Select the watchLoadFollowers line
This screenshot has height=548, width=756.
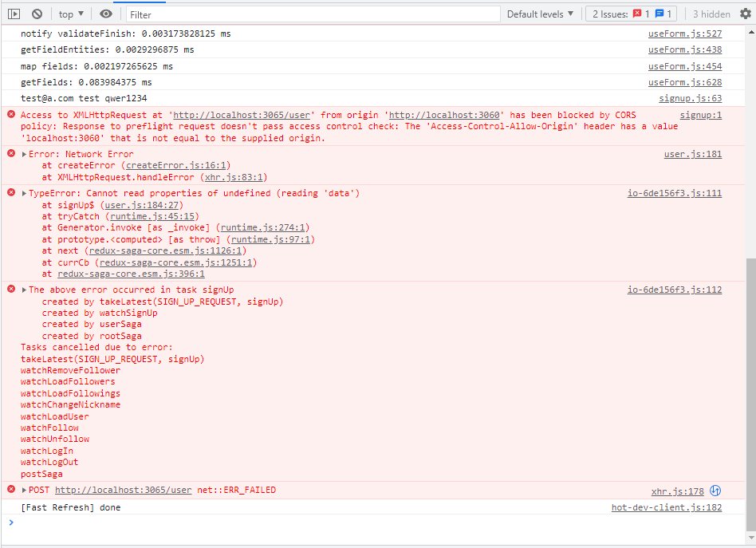[68, 382]
